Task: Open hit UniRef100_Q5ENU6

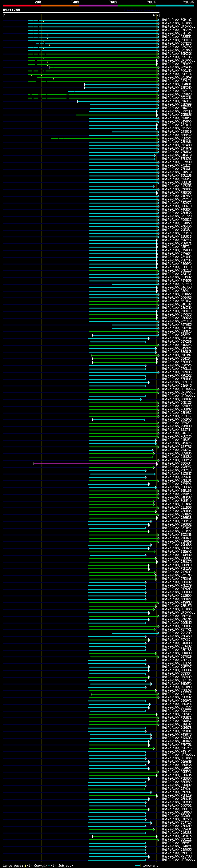Action: click(x=177, y=115)
